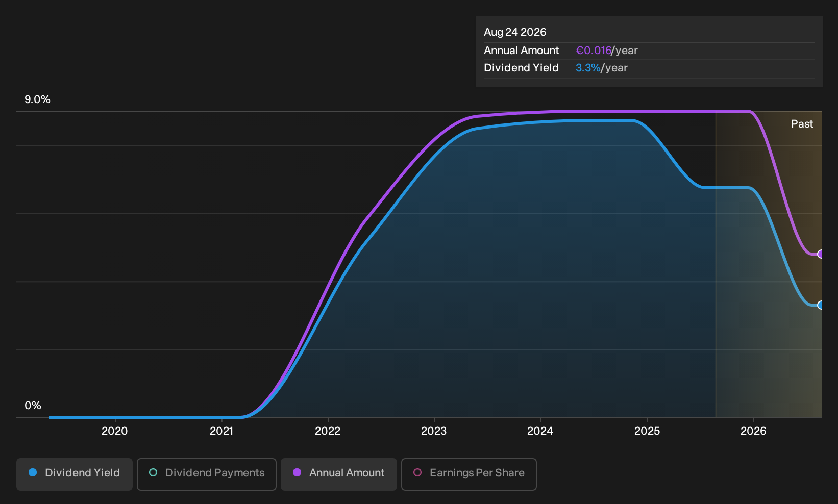838x504 pixels.
Task: Click the Past region label
Action: click(802, 124)
